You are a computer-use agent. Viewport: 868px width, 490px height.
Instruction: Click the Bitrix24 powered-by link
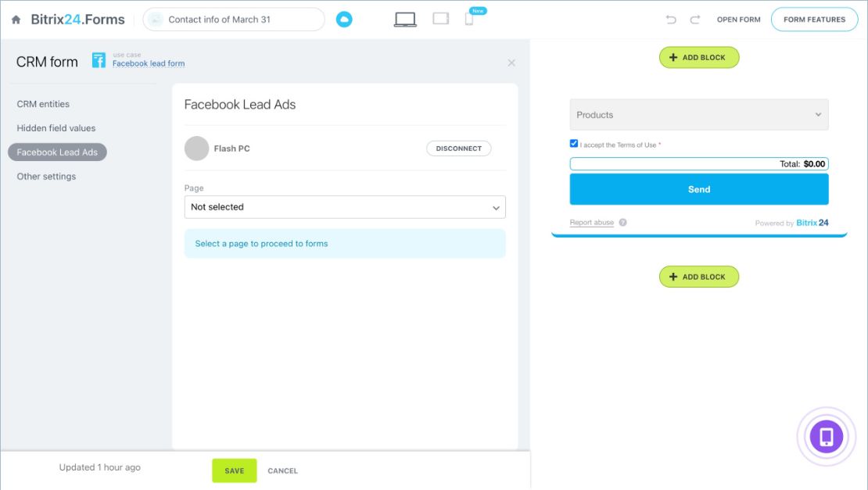pyautogui.click(x=812, y=223)
